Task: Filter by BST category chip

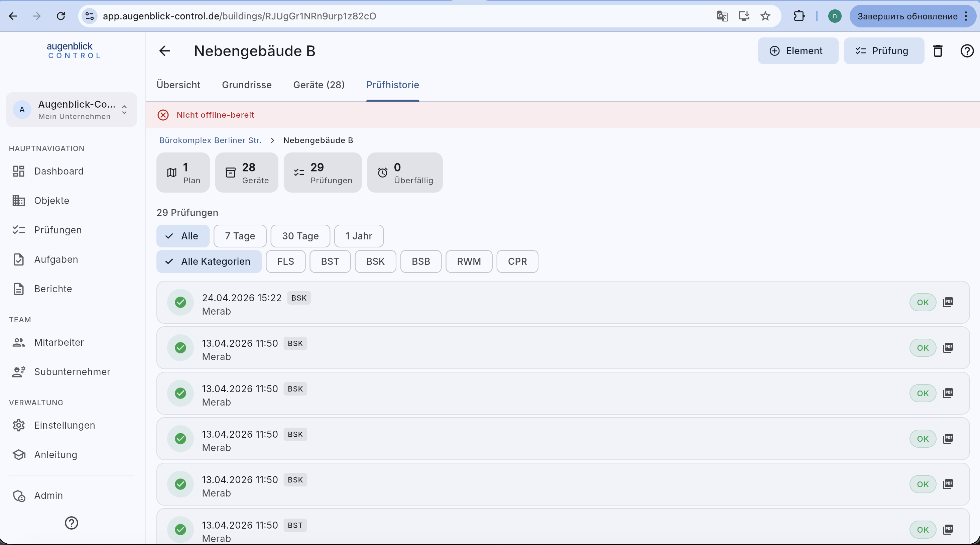Action: point(330,261)
